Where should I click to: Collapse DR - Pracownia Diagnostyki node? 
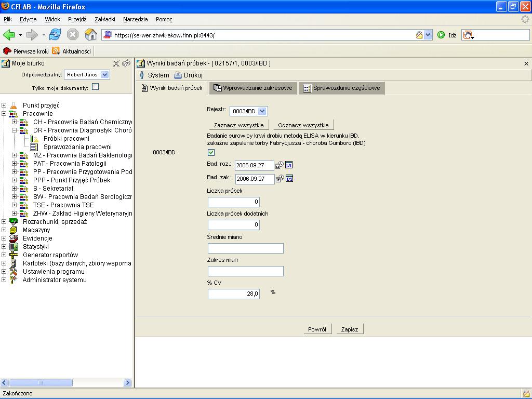coord(14,130)
